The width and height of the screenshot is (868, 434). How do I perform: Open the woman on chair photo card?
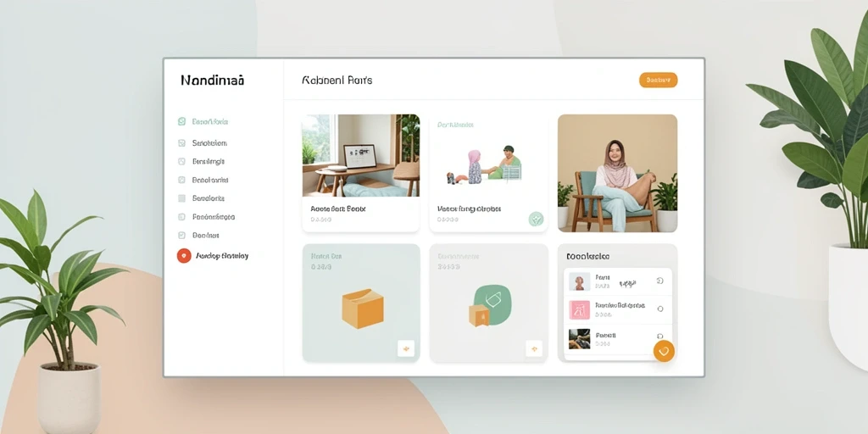[x=617, y=173]
